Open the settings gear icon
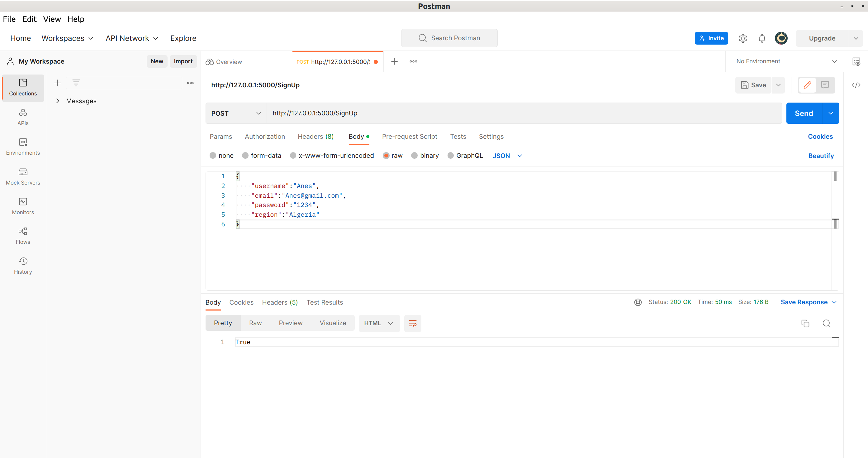This screenshot has height=458, width=868. tap(743, 38)
